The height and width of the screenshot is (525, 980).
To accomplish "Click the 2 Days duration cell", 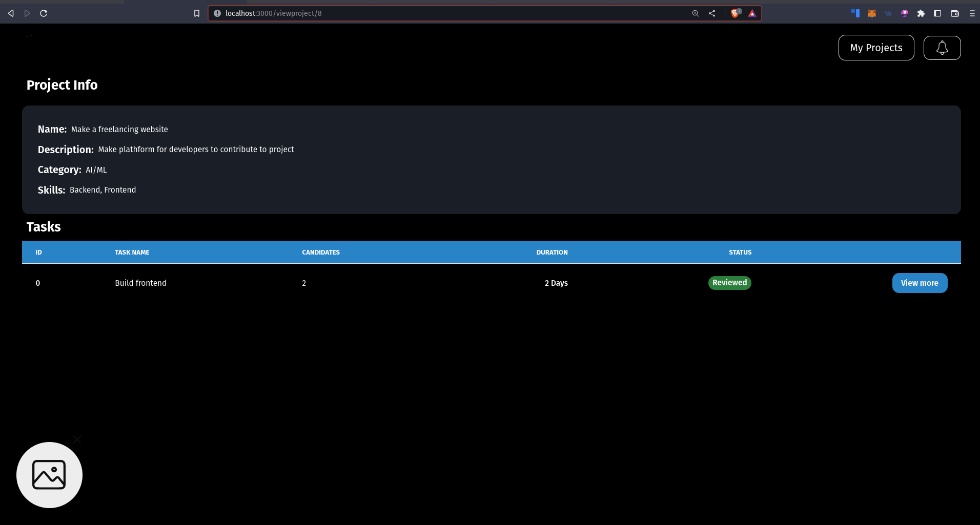I will [x=556, y=283].
